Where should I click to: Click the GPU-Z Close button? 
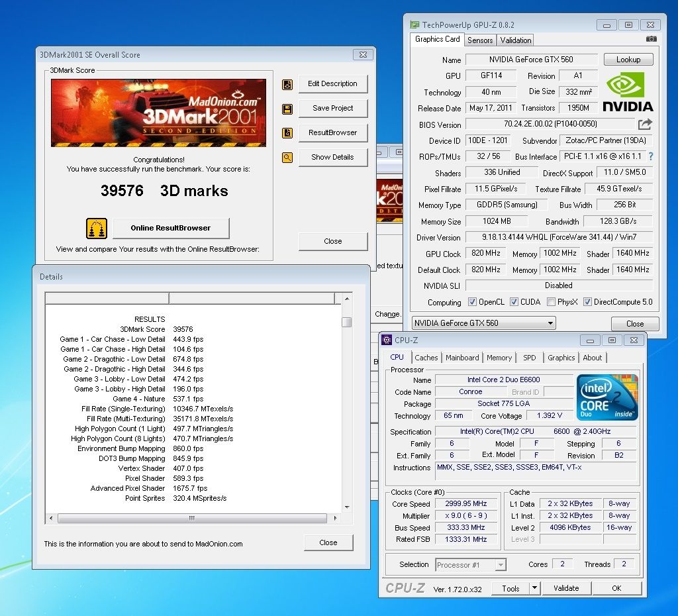(634, 324)
